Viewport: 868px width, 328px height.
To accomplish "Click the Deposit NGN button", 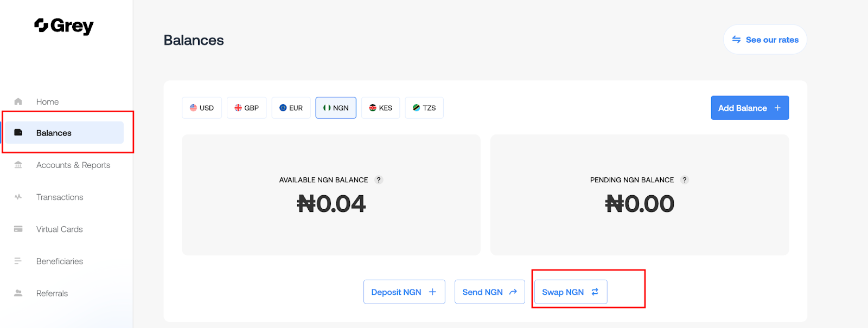I will click(x=404, y=292).
